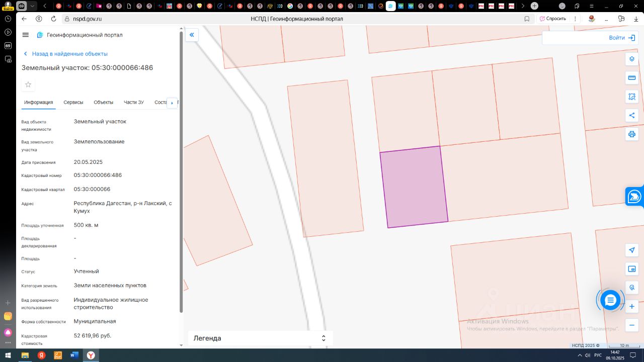Open the browser sidebar history clock icon
644x362 pixels.
[8, 19]
